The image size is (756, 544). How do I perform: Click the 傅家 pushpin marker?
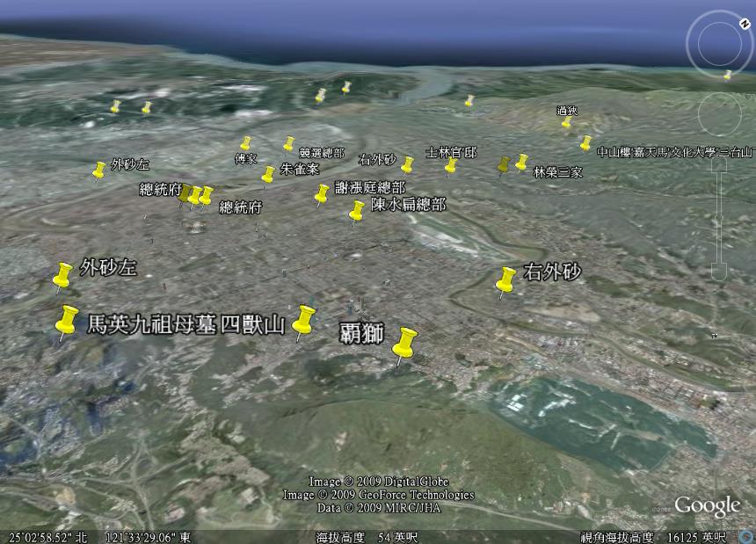[x=246, y=143]
